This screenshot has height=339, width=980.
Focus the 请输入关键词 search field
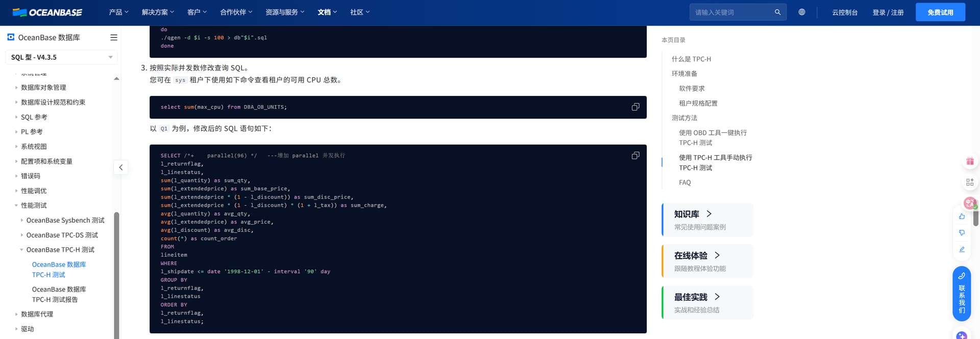point(733,12)
